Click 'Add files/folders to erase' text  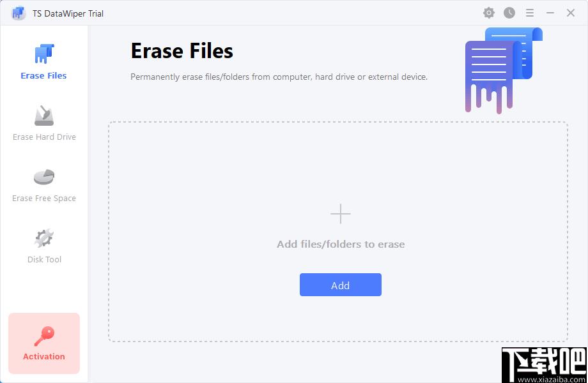[341, 244]
